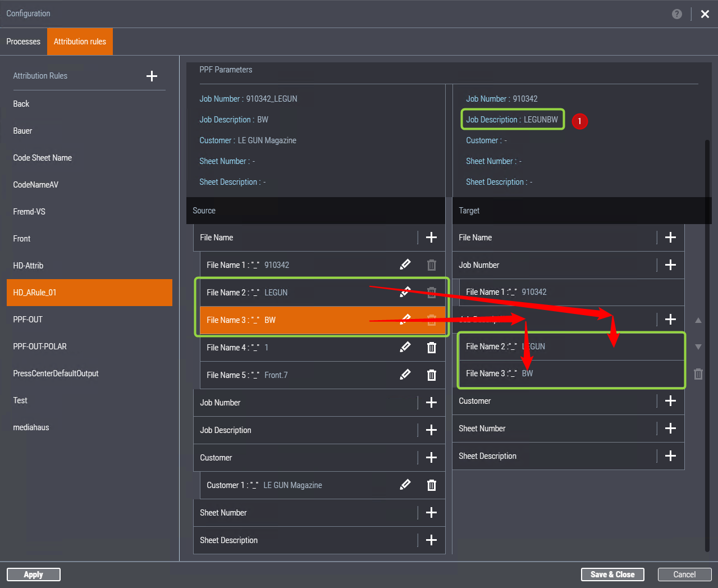This screenshot has height=588, width=718.
Task: Select the Attribution rules tab
Action: pyautogui.click(x=80, y=42)
